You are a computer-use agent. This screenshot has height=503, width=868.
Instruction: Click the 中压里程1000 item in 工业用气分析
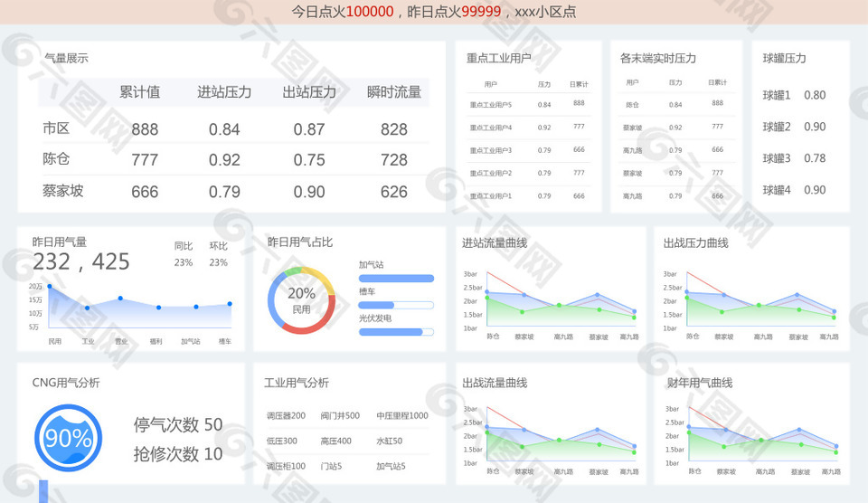[402, 416]
